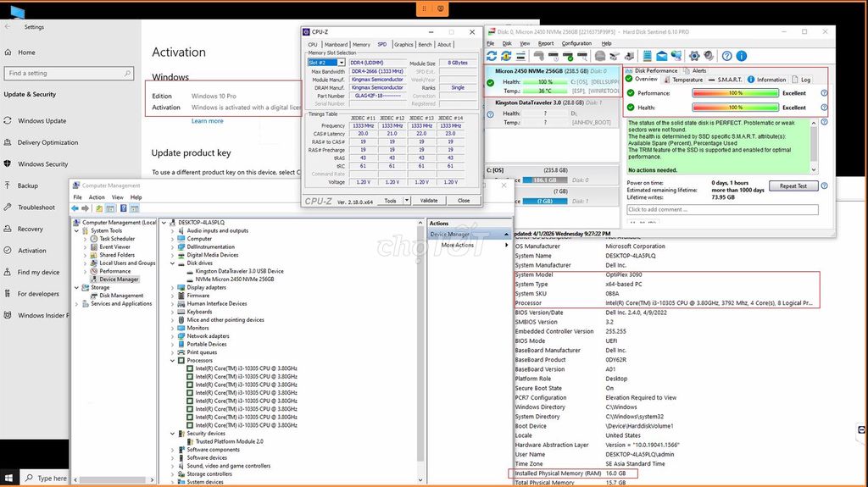Open the Report menu in Hard Disk Sentinel
This screenshot has height=487, width=868.
[545, 43]
